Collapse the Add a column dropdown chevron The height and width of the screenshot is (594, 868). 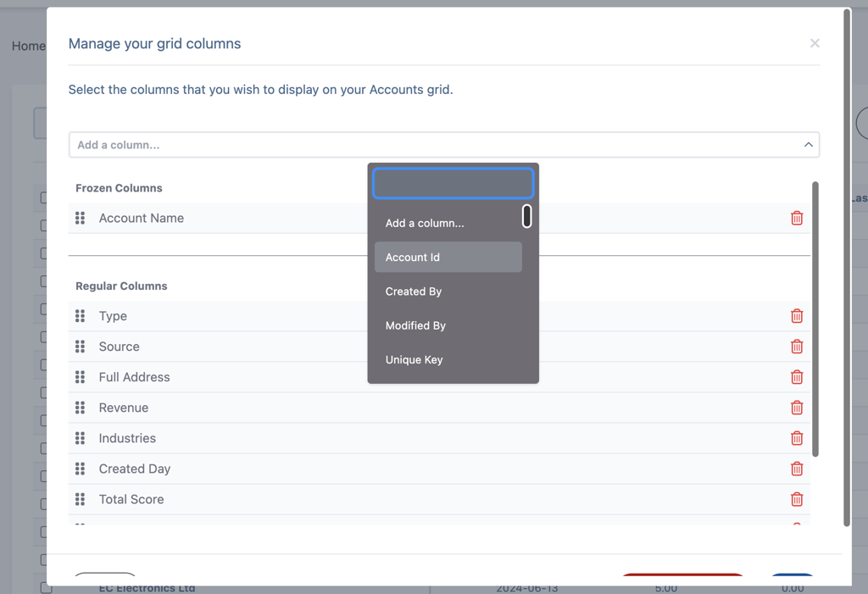808,145
